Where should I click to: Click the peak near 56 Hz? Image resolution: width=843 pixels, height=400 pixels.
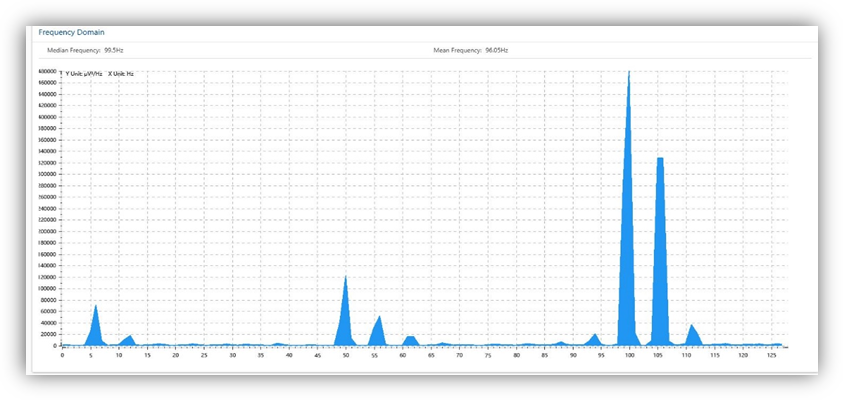(378, 332)
